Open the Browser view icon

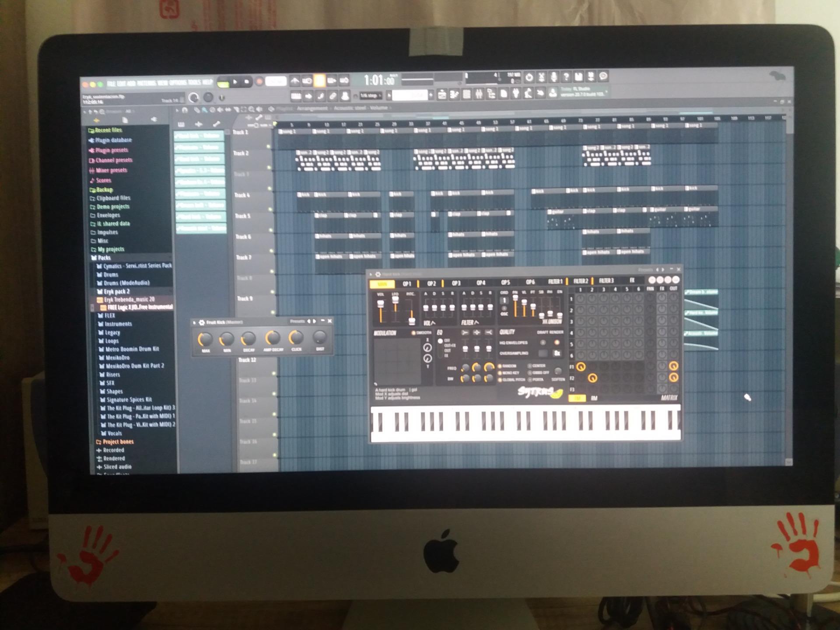point(491,94)
